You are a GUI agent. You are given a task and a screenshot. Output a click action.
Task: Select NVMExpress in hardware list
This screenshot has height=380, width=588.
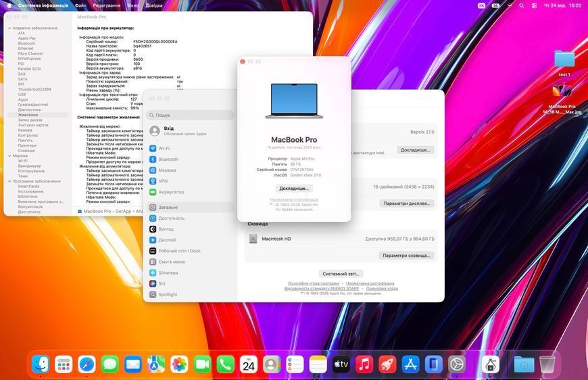(x=29, y=59)
